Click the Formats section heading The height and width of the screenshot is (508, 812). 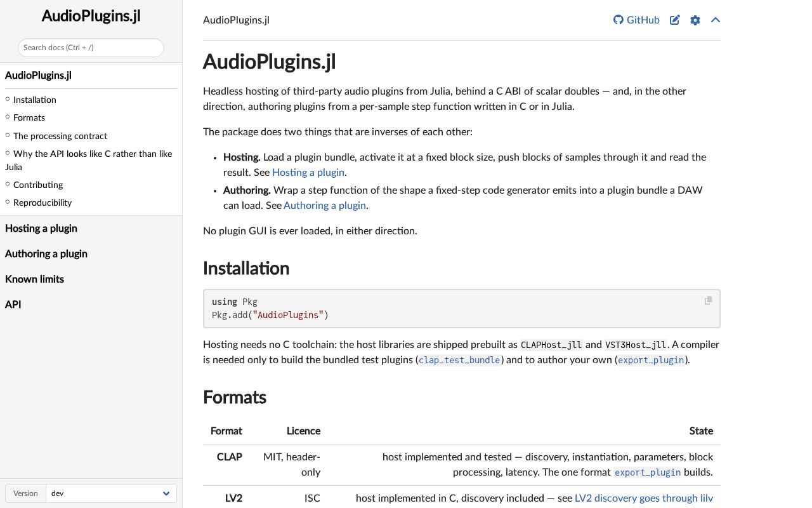[235, 397]
